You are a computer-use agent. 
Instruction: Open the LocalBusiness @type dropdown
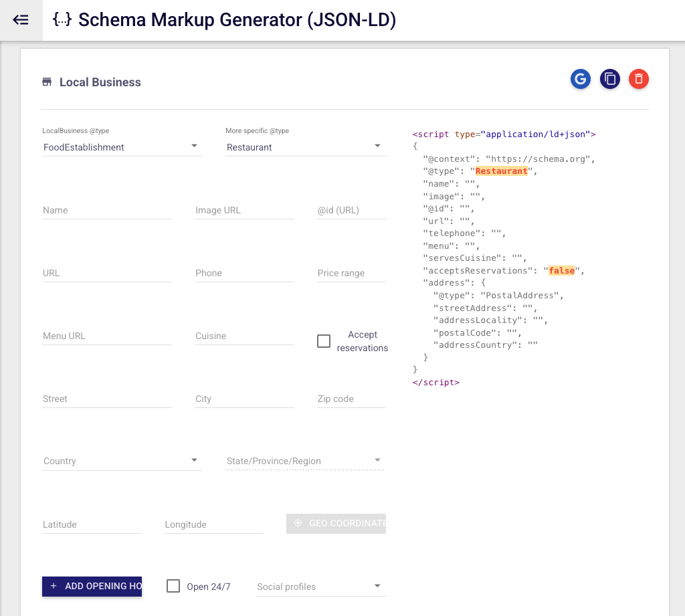pyautogui.click(x=122, y=146)
